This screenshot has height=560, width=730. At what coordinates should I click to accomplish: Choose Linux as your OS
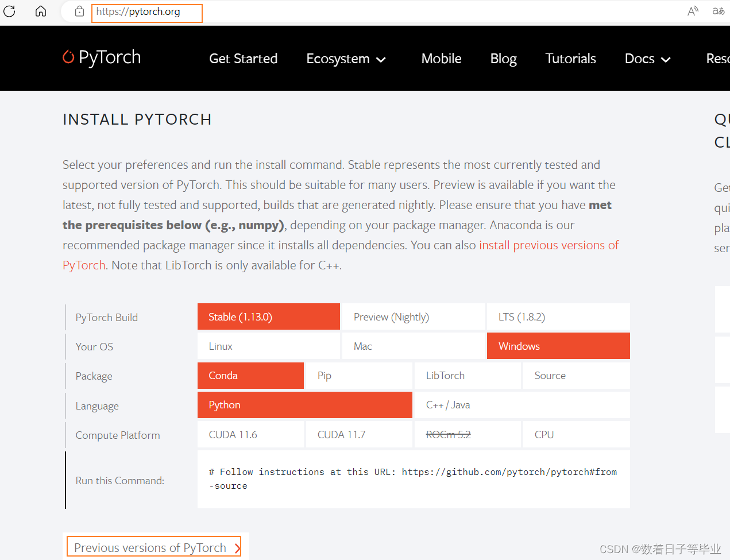pos(269,346)
